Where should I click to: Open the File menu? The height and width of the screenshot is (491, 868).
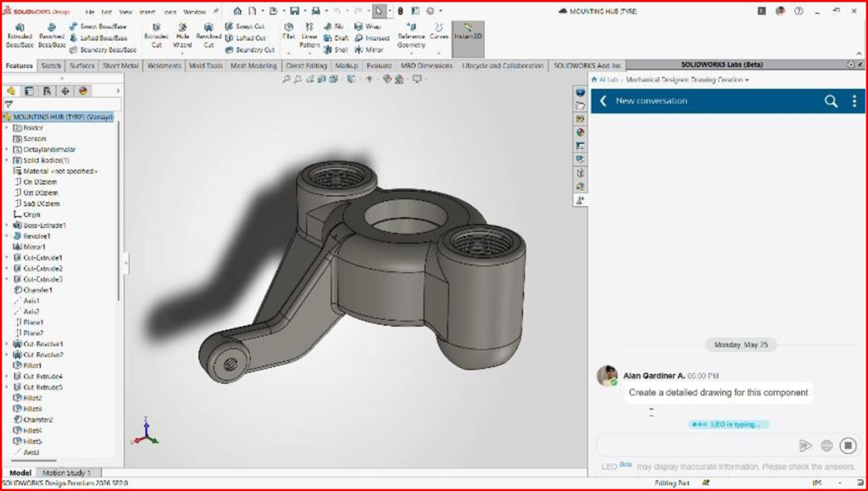[90, 11]
